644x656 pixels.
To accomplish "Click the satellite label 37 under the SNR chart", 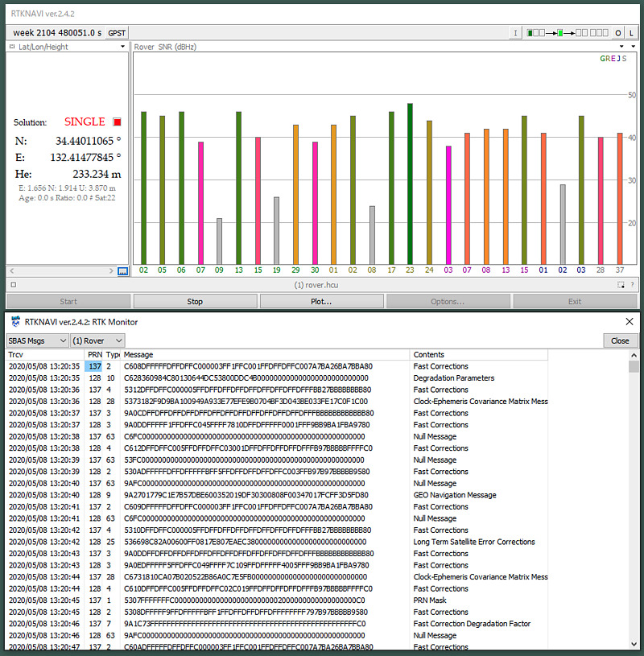I will (x=620, y=270).
